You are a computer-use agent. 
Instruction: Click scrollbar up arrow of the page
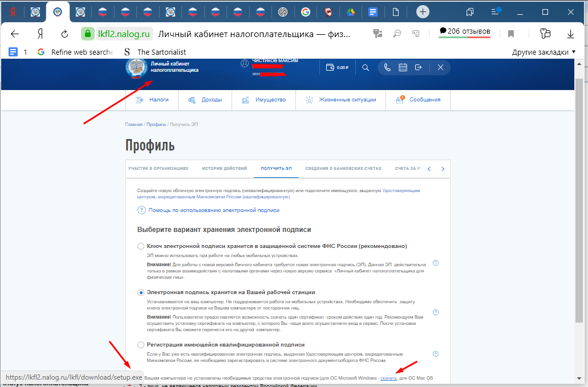tap(579, 64)
